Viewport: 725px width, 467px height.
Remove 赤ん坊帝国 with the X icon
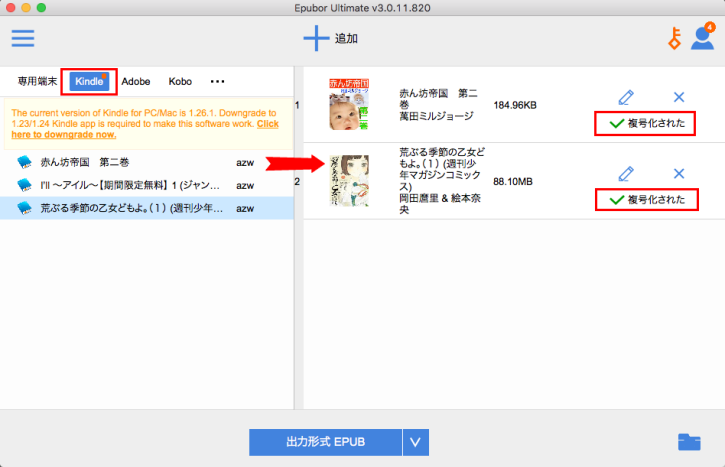(679, 97)
